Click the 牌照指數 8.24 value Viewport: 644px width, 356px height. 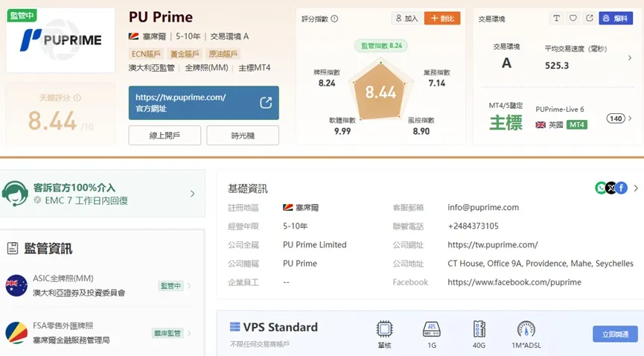327,83
